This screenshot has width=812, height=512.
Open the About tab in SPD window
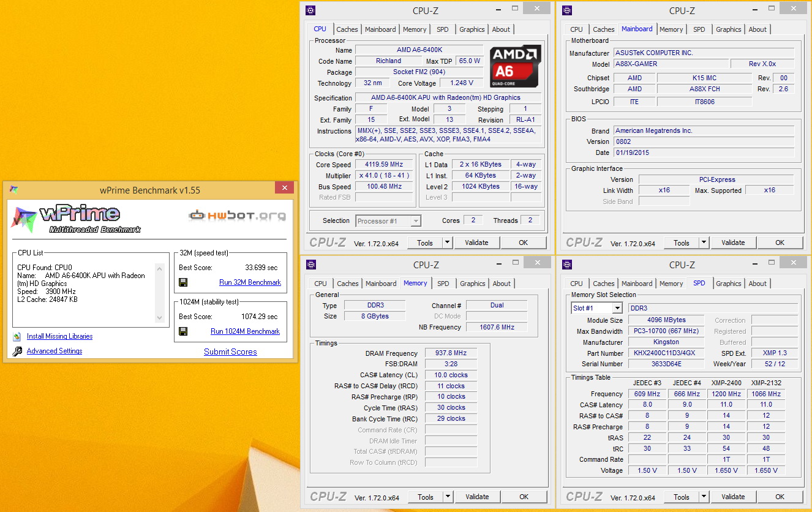[x=757, y=284]
